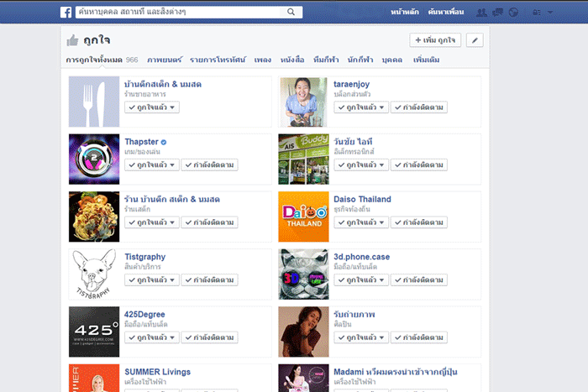Open the SUMMER Livings page link
Screen dimensions: 588x392
[158, 372]
